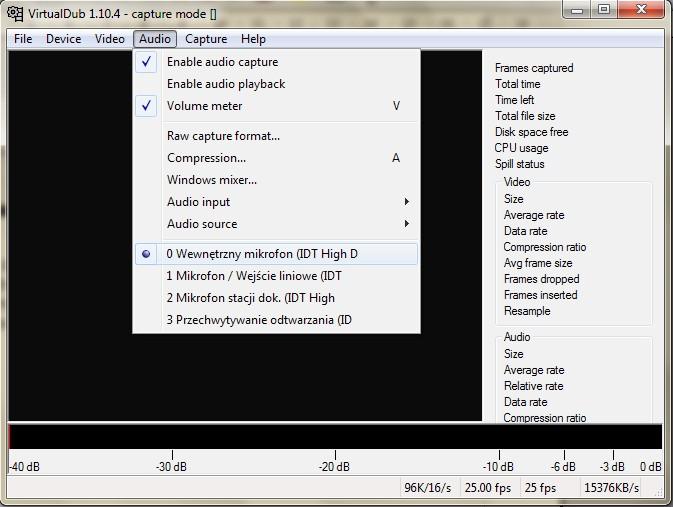This screenshot has width=673, height=507.
Task: Minimize the VirtualDub window
Action: (x=577, y=9)
